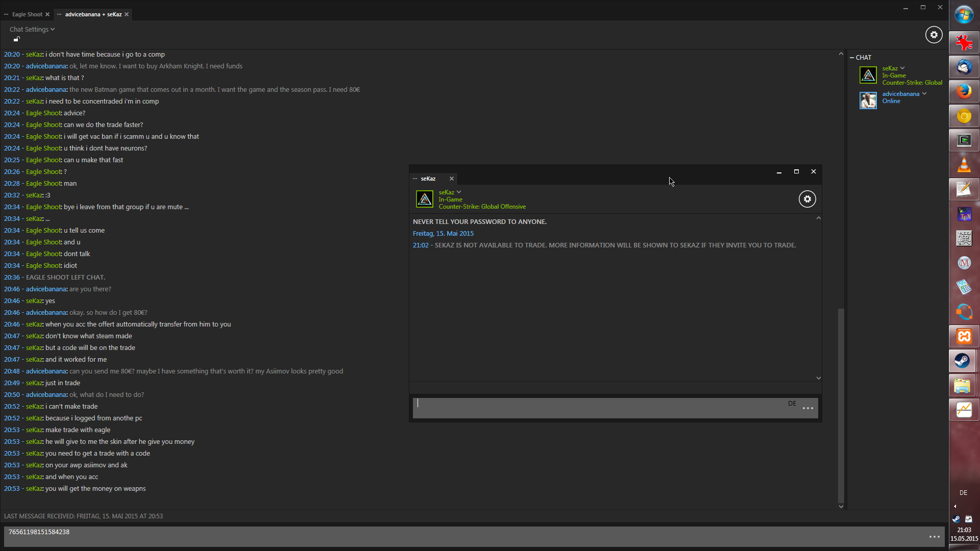Image resolution: width=980 pixels, height=551 pixels.
Task: Click DE language indicator in taskbar
Action: pos(964,493)
